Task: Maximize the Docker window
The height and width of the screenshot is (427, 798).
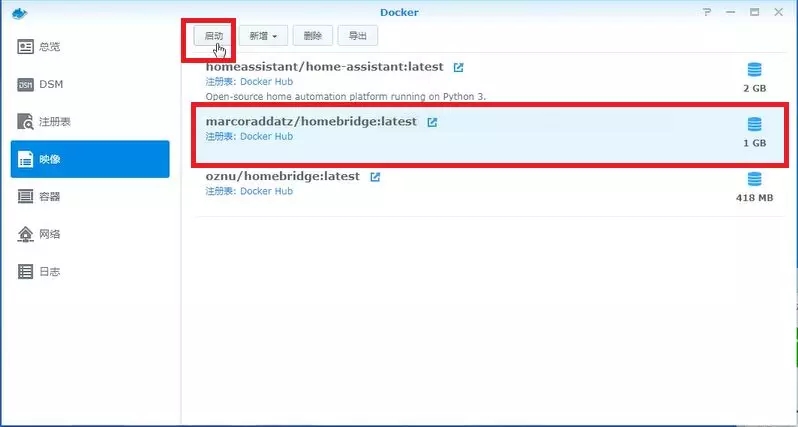Action: 755,12
